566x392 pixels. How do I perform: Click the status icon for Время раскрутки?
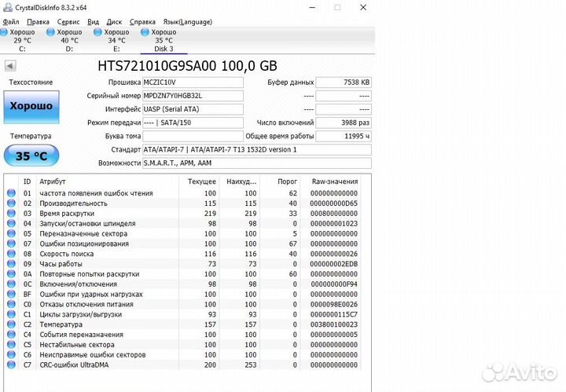[x=11, y=213]
